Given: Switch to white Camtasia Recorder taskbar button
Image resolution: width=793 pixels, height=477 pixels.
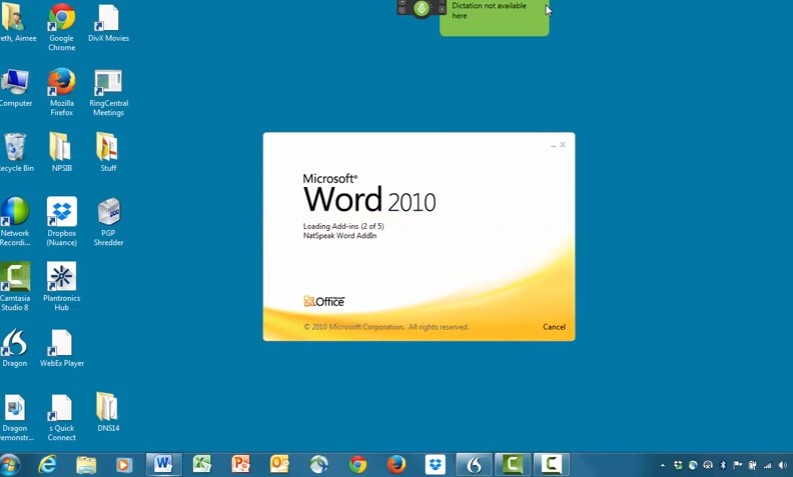Looking at the screenshot, I should tap(551, 464).
